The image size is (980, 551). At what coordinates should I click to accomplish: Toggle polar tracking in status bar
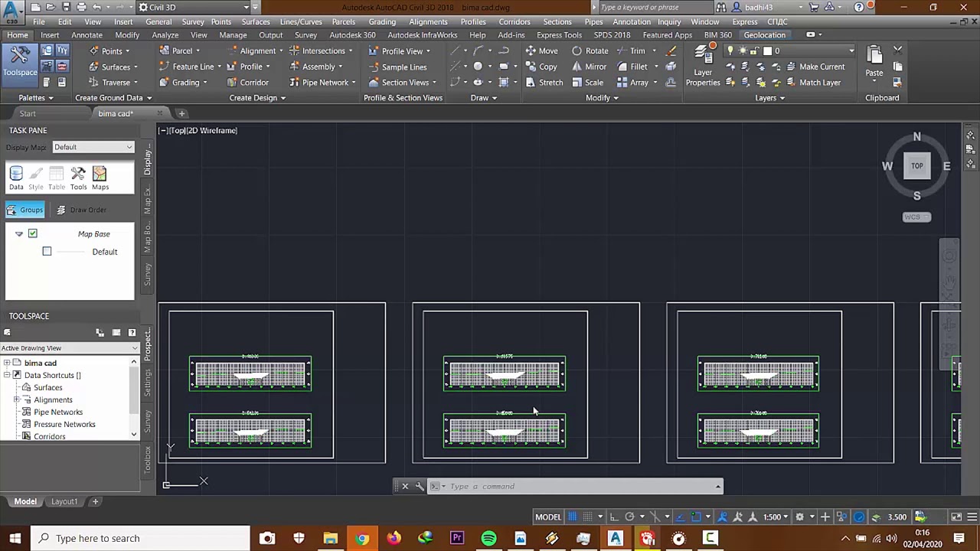629,517
